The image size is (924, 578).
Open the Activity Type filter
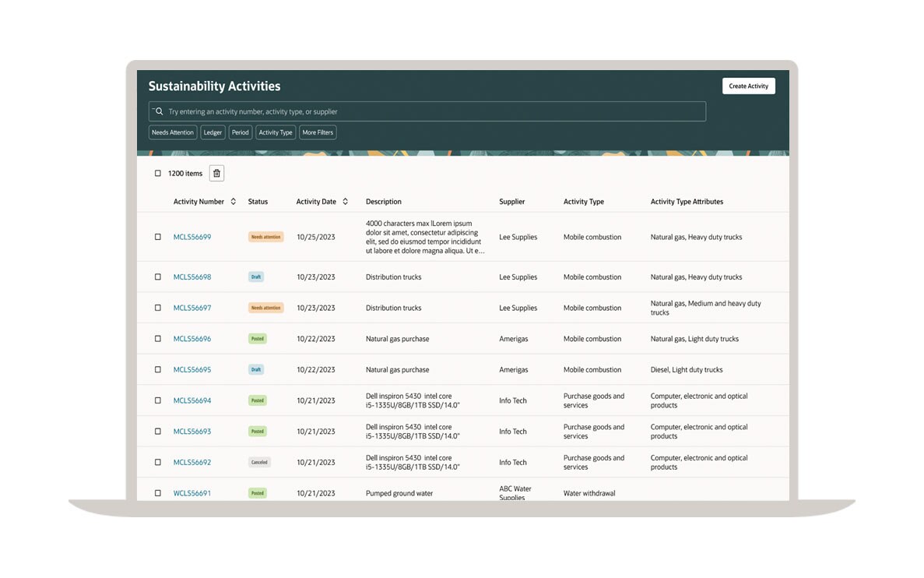[276, 132]
